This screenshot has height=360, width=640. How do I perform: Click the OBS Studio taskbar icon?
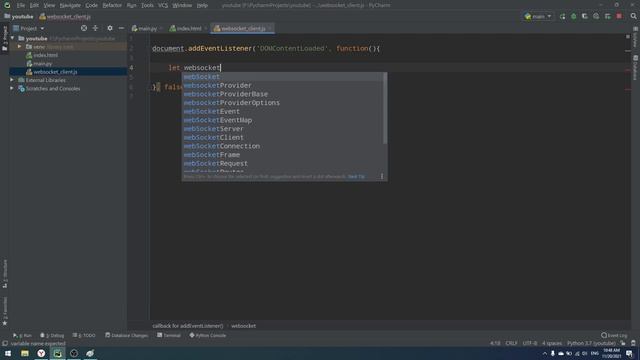[74, 353]
